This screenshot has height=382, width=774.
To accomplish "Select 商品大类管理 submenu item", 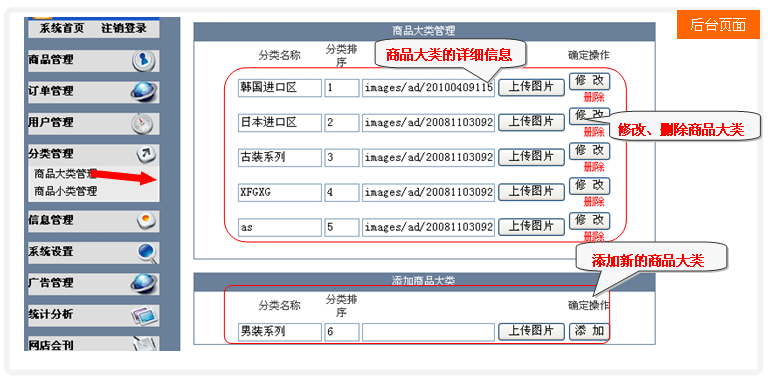I will pyautogui.click(x=65, y=174).
